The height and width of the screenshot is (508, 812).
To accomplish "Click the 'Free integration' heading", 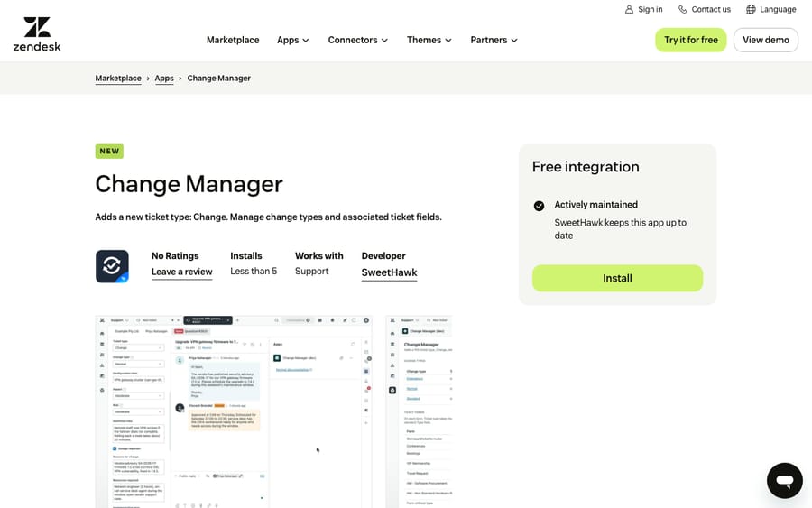I will (x=586, y=167).
